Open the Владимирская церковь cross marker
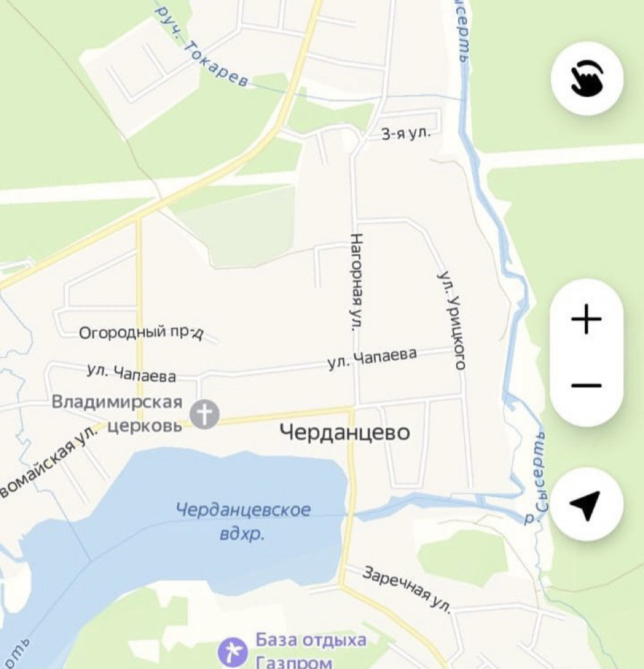 point(205,414)
